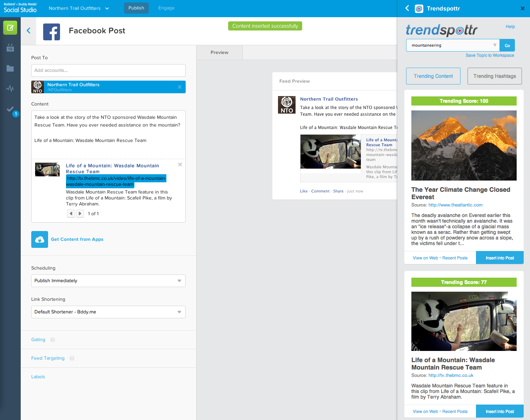
Task: Click the Get Content from Apps cloud icon
Action: 40,239
